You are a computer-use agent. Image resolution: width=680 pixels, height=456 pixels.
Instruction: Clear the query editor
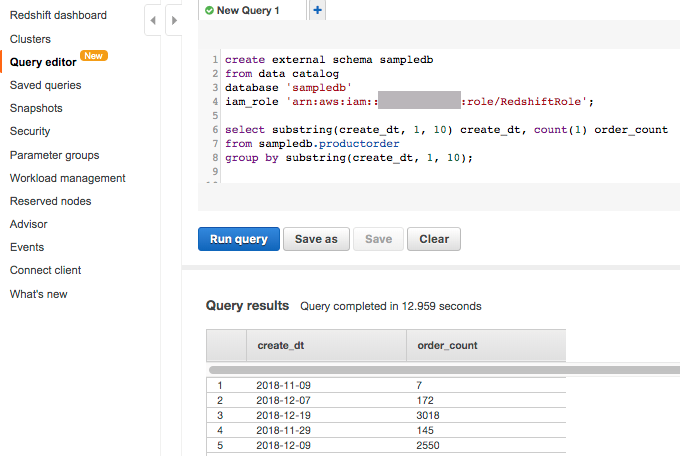(434, 239)
